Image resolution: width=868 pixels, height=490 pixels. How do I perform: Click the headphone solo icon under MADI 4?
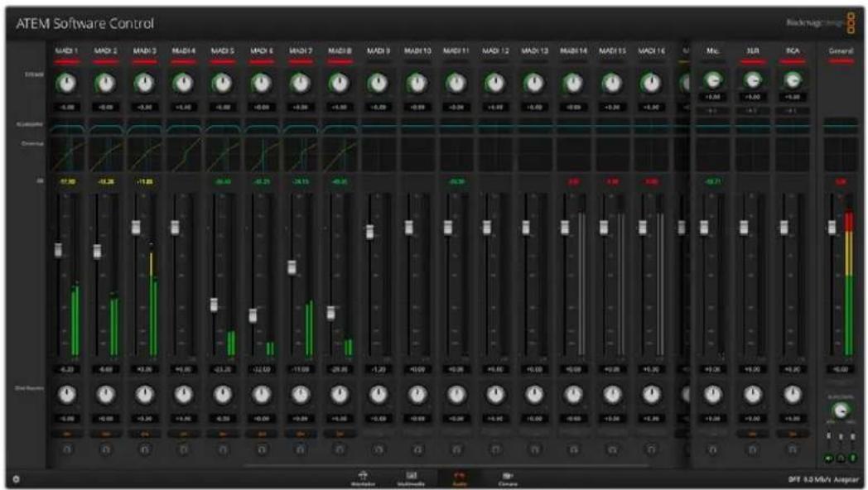pos(183,449)
